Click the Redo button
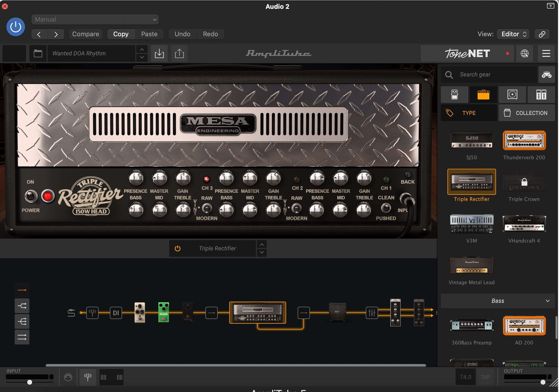Viewport: 559px width, 392px height. point(210,34)
